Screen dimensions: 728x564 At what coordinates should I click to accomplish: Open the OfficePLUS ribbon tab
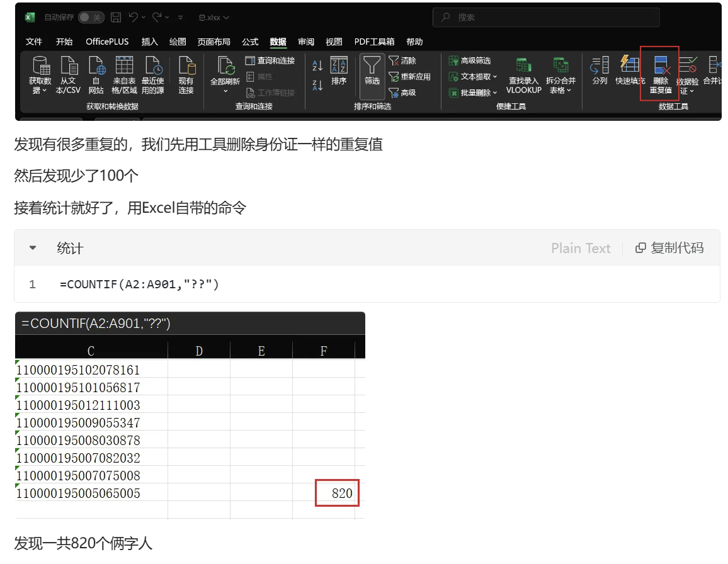(x=107, y=42)
